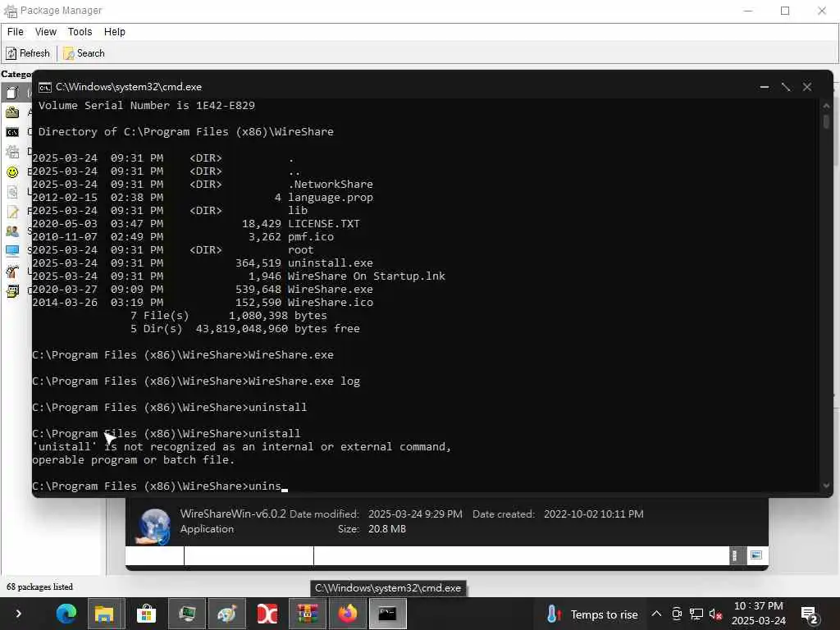Open the Tools menu in Package Manager
The height and width of the screenshot is (630, 840).
80,32
